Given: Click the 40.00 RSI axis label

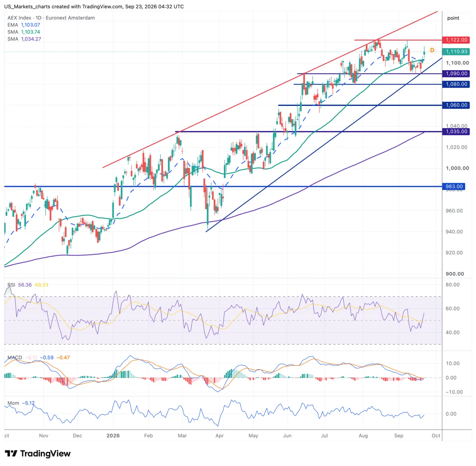Looking at the screenshot, I should click(x=453, y=333).
